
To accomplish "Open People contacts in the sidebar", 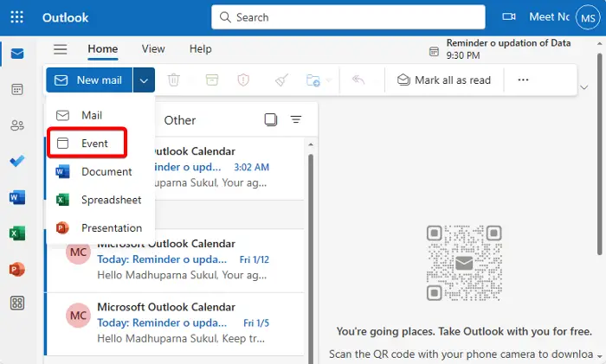I will [17, 125].
